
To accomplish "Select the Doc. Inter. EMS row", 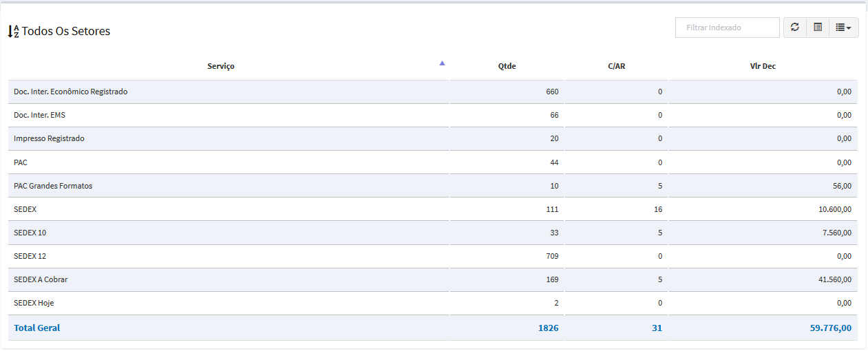I will (x=432, y=115).
